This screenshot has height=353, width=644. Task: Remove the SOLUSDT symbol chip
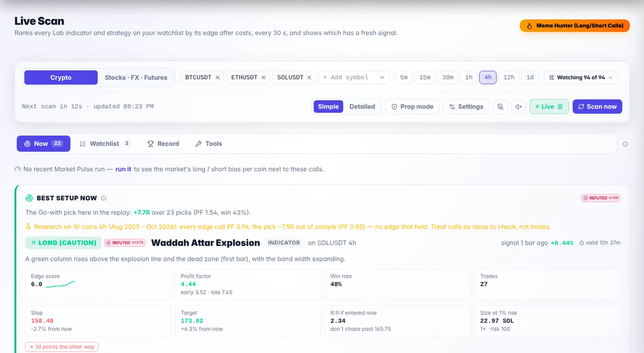(x=309, y=78)
